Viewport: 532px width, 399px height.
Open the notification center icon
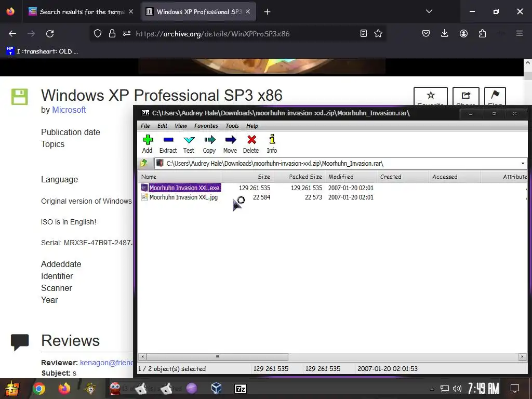pos(515,389)
